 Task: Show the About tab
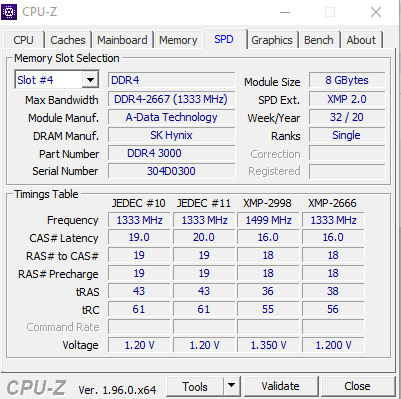pyautogui.click(x=361, y=40)
